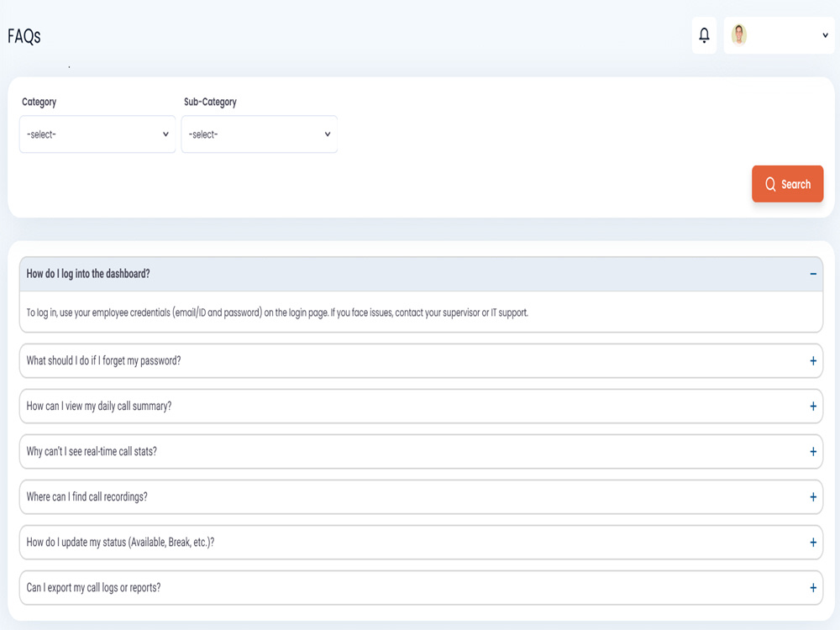Click the Sub-Category field label
This screenshot has height=630, width=840.
pos(210,102)
